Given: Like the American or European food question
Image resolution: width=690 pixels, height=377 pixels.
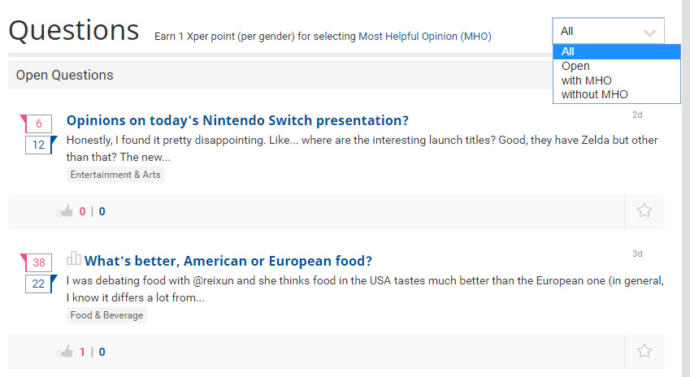Looking at the screenshot, I should point(65,351).
